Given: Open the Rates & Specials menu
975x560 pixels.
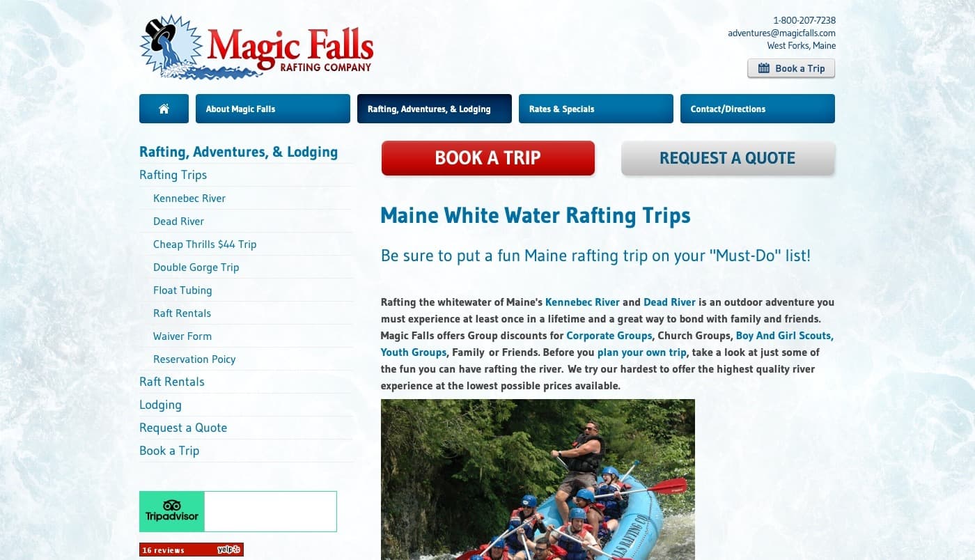Looking at the screenshot, I should point(596,109).
